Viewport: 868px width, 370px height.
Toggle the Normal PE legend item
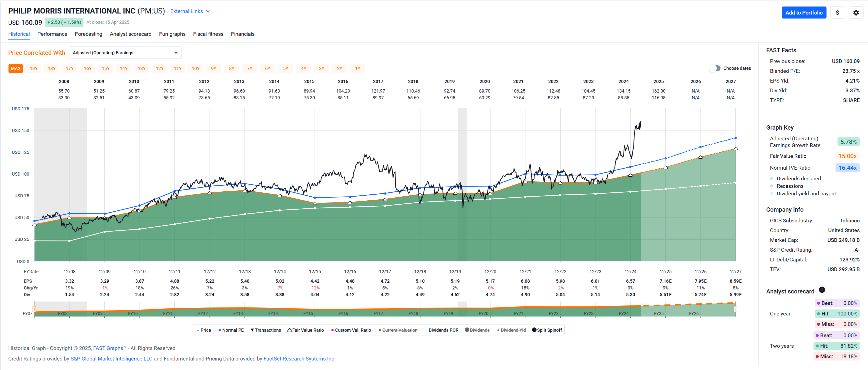[231, 330]
